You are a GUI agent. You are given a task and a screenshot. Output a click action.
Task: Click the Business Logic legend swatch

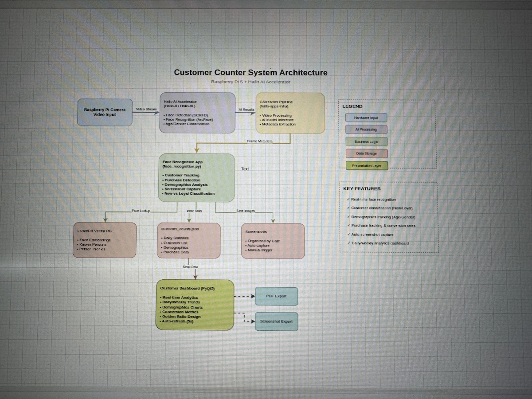[x=366, y=141]
